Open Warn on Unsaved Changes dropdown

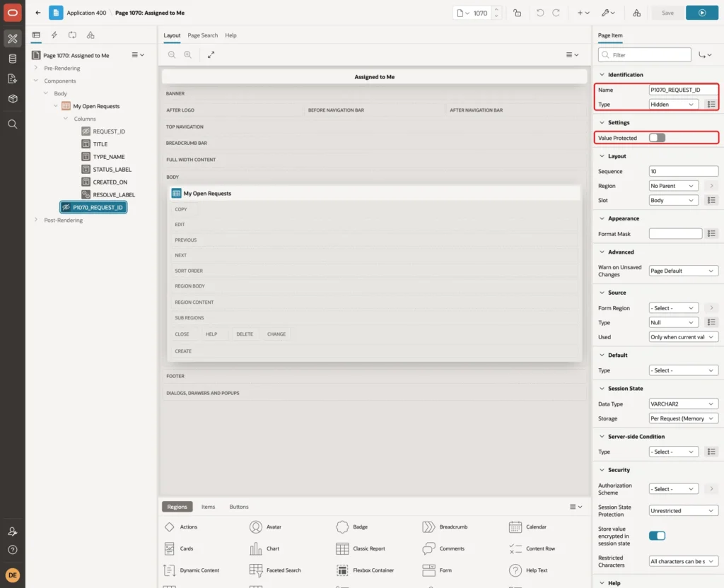[684, 271]
